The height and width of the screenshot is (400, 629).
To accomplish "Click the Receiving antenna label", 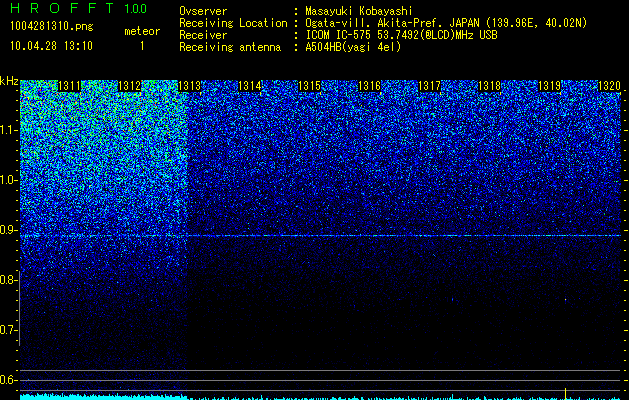I will (230, 47).
